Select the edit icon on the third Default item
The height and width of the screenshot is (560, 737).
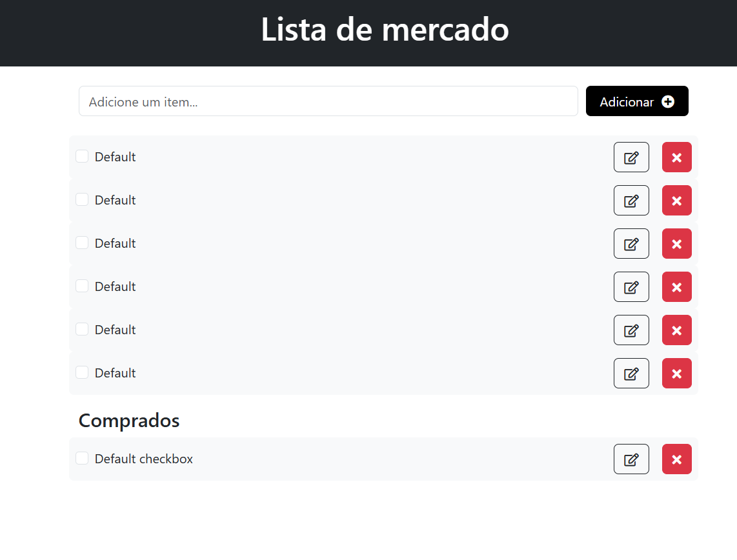click(x=631, y=243)
